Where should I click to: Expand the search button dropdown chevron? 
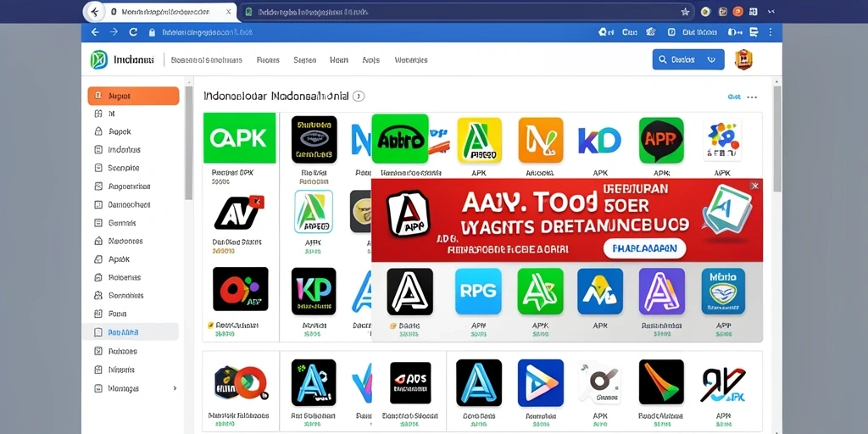tap(712, 59)
